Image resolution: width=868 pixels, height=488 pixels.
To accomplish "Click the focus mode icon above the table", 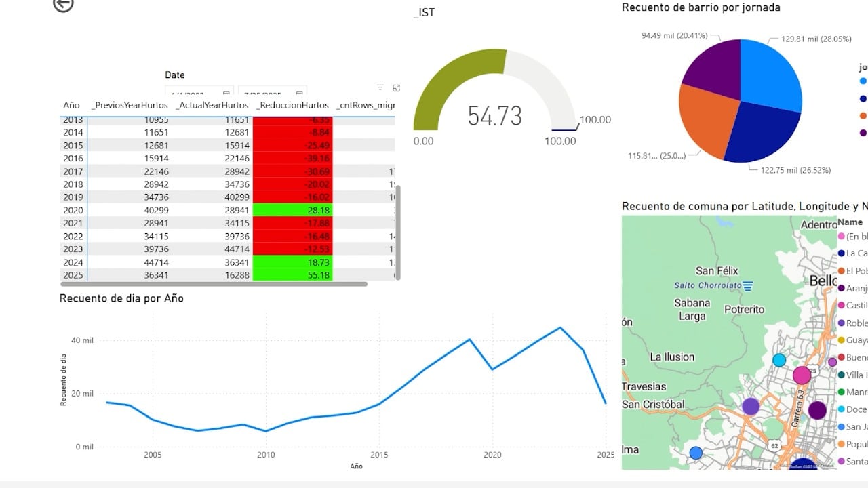I will pyautogui.click(x=397, y=87).
